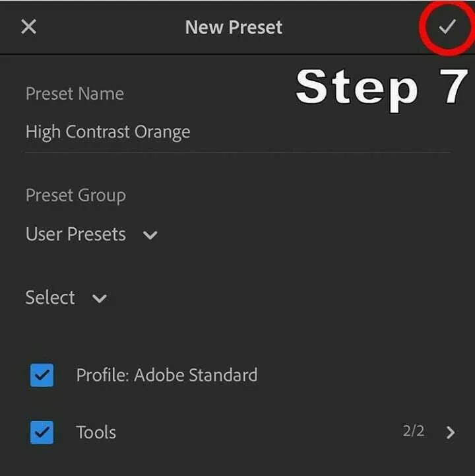Viewport: 475px width, 476px height.
Task: Confirm the new preset with the checkmark icon
Action: click(447, 26)
